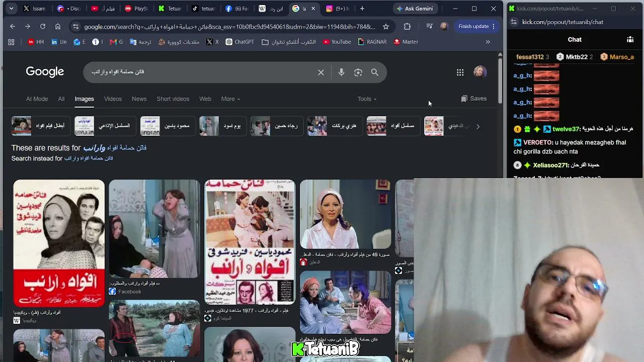Open the Master bookmark
Screen dimensions: 644x362
point(406,42)
